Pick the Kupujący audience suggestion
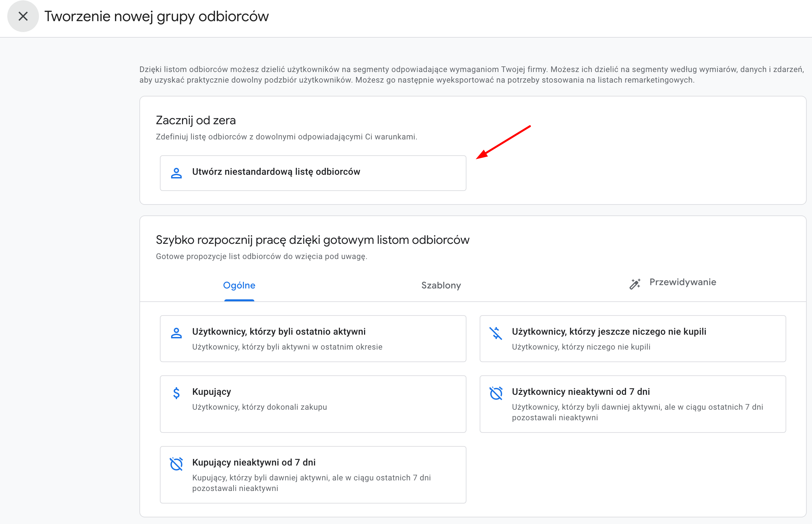The width and height of the screenshot is (812, 524). click(313, 403)
